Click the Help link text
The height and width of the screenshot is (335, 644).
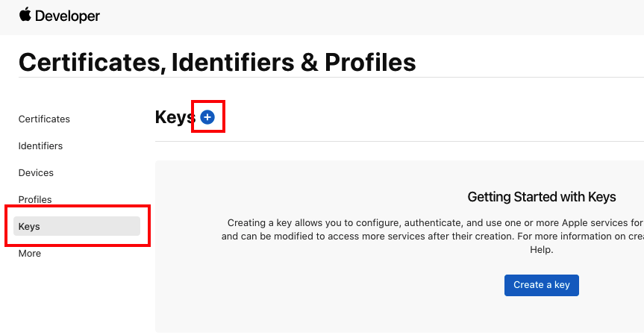coord(541,250)
